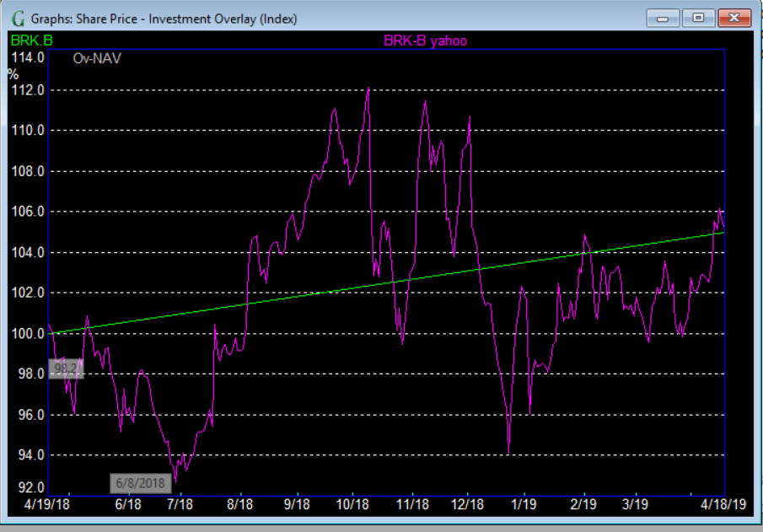Close the Share Price graph window
This screenshot has height=532, width=763.
pos(734,19)
